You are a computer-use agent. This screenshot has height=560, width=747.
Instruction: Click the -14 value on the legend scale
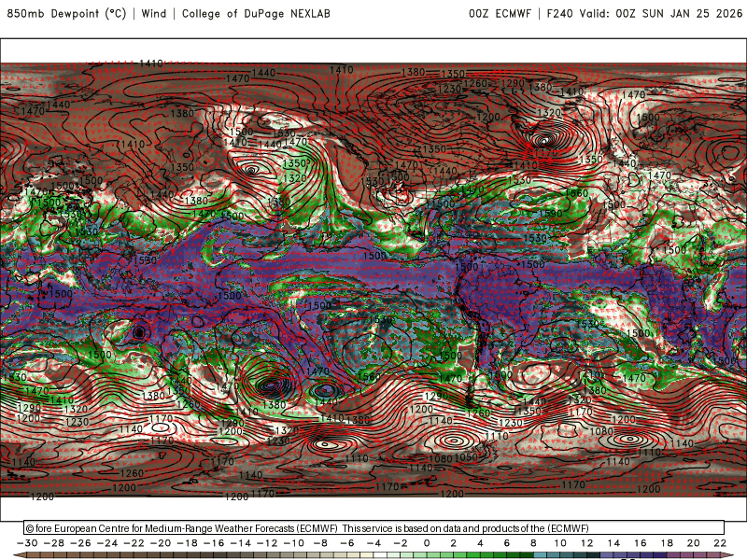241,543
